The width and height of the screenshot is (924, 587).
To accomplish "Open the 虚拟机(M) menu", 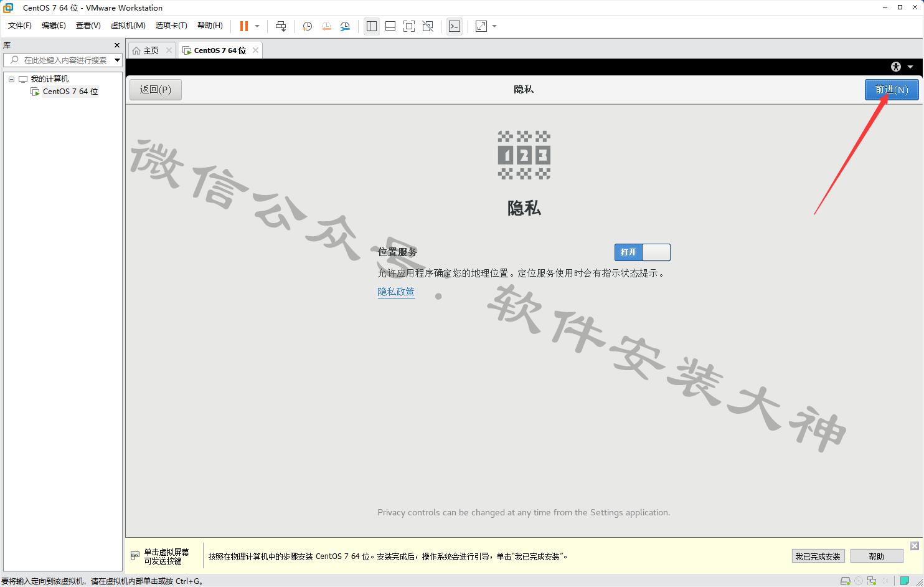I will click(128, 26).
